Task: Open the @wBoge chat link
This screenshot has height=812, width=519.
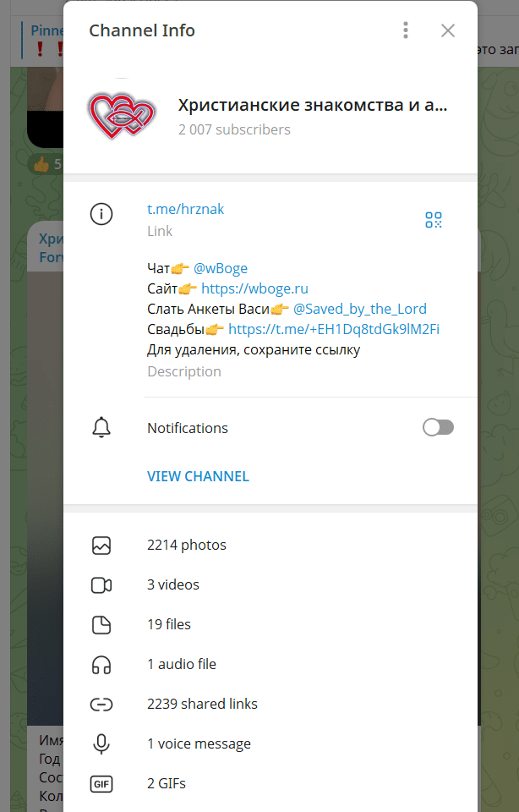Action: point(221,268)
